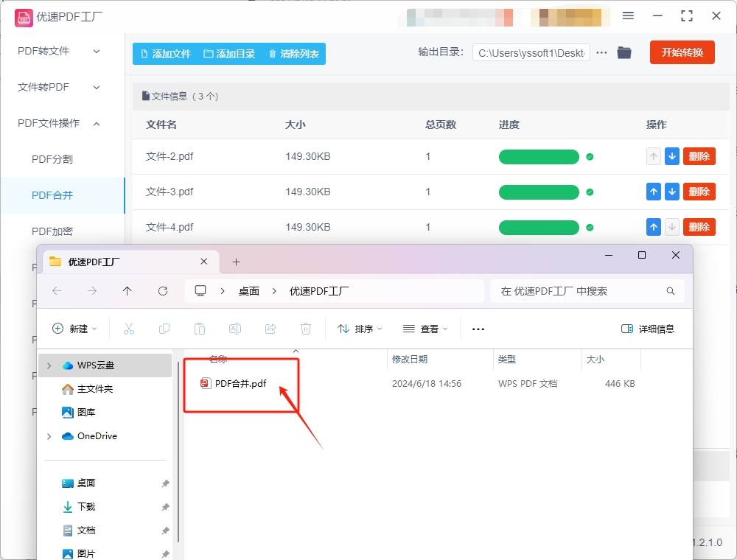Move 文件-4.pdf up in the list
737x560 pixels.
pos(653,227)
